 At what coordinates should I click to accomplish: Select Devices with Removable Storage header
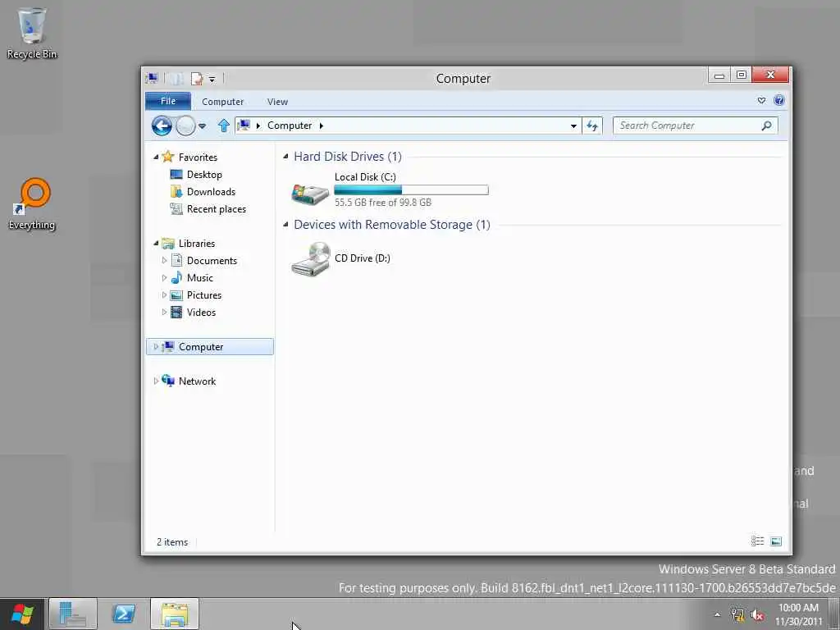pos(392,225)
